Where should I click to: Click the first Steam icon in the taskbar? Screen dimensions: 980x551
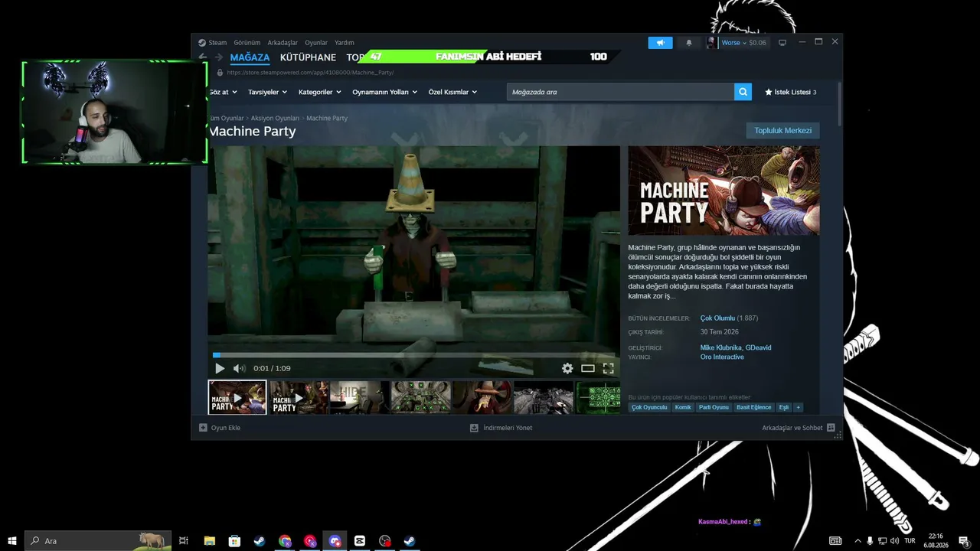(x=260, y=541)
